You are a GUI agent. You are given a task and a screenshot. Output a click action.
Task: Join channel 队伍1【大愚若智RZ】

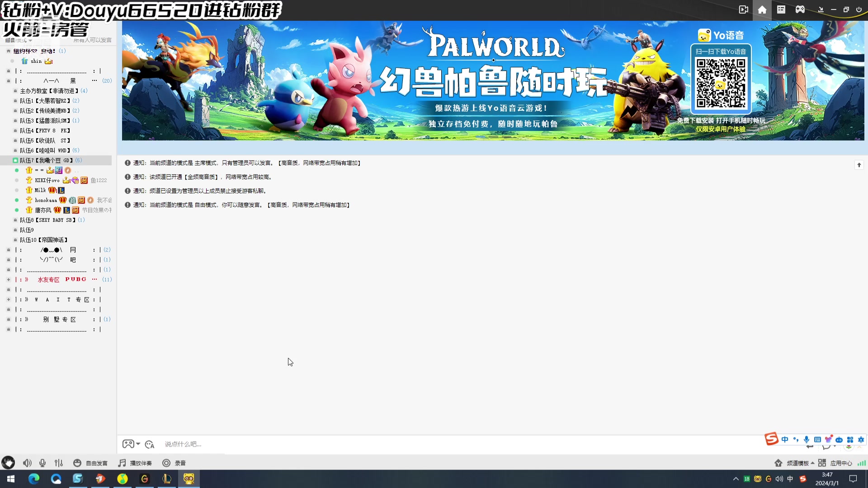click(x=45, y=101)
